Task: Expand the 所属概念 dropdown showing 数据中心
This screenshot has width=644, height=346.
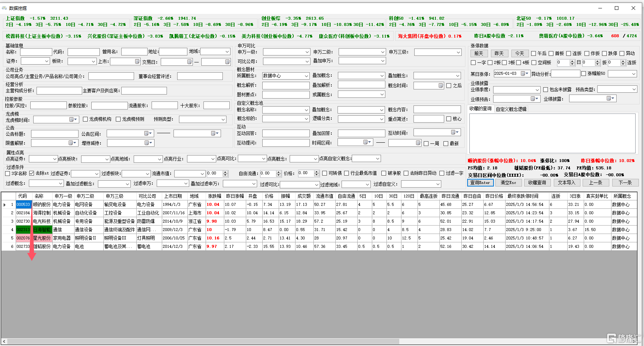Action: coord(306,76)
